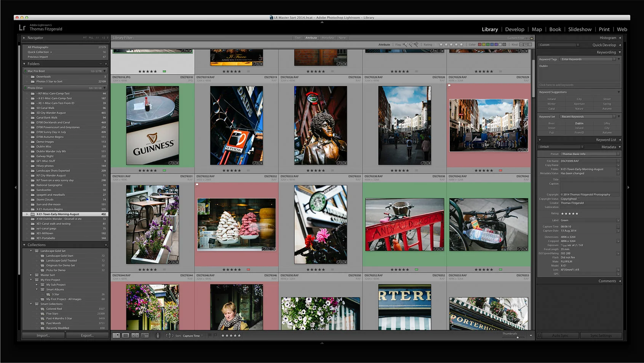Open the Compare view icon
Viewport: 644px width, 363px height.
136,336
